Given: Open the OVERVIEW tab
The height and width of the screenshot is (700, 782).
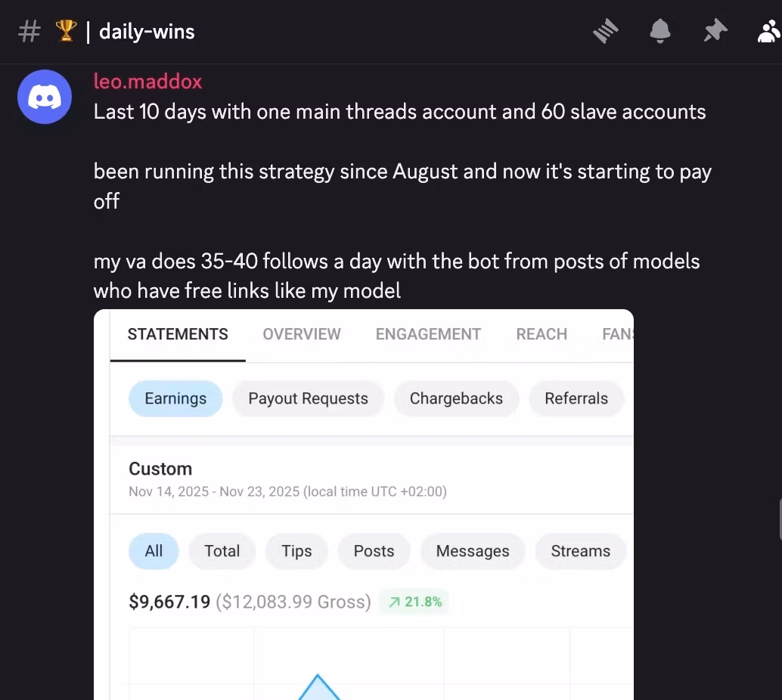Looking at the screenshot, I should [x=302, y=334].
